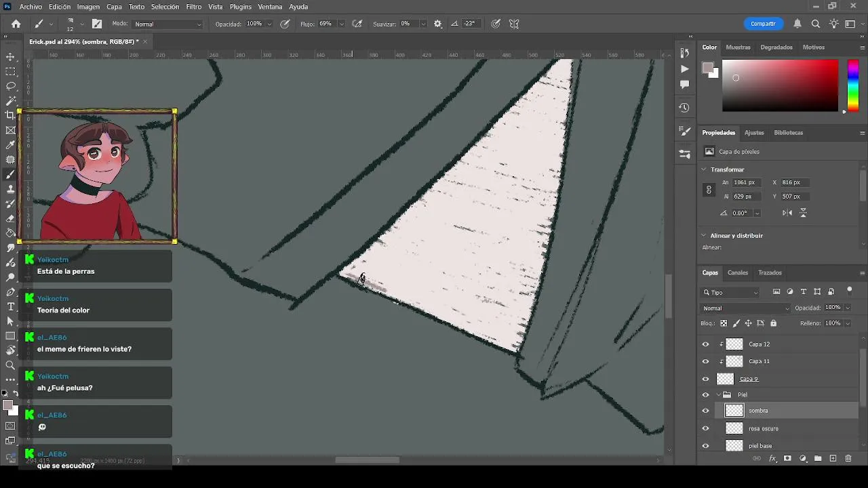Open the Search icon in top bar
The image size is (868, 488).
816,24
